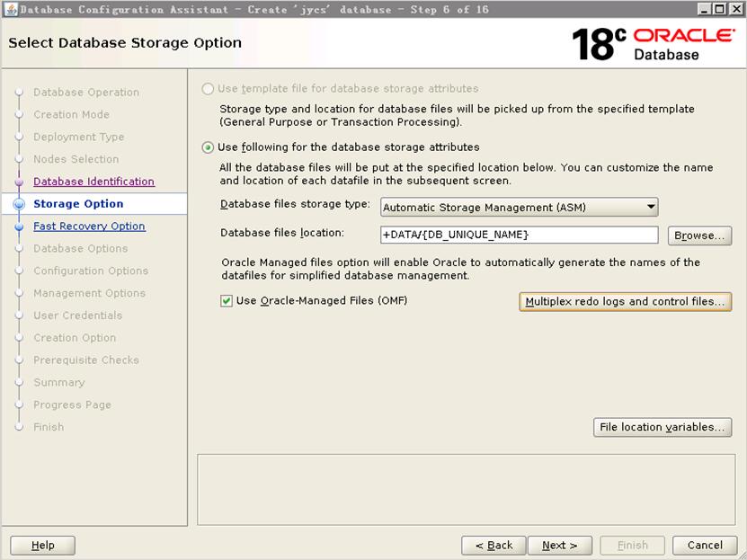Click the Database Options step label
The height and width of the screenshot is (560, 747).
click(81, 249)
